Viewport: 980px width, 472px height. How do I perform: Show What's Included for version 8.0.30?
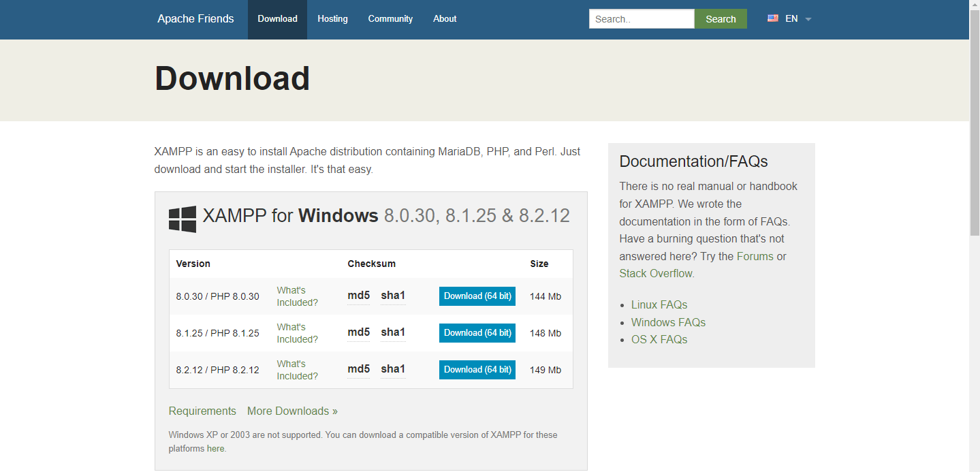coord(297,296)
